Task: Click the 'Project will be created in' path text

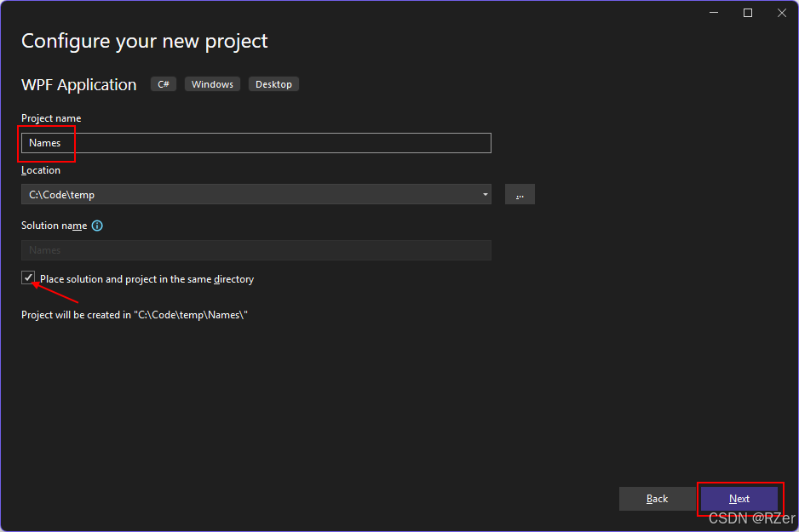Action: point(134,315)
